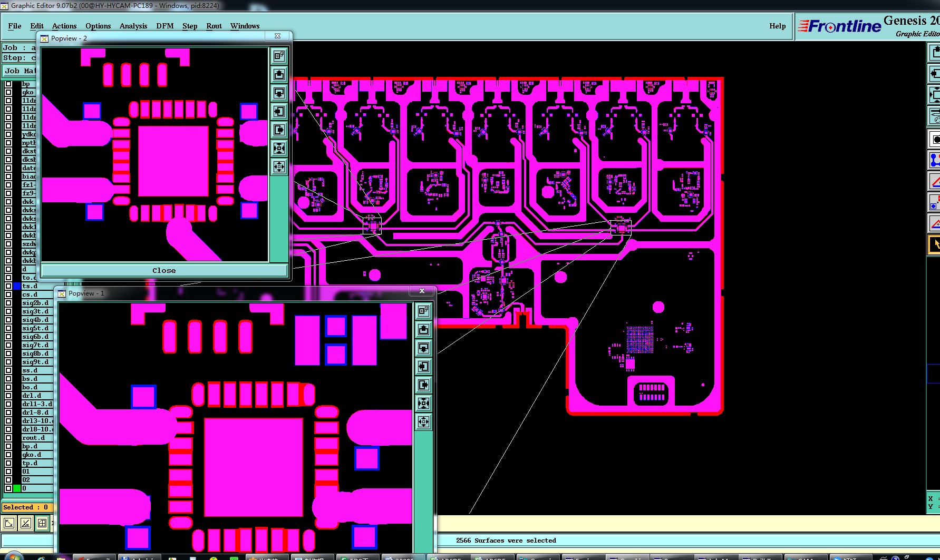Click blue color swatch of ts.d layer
This screenshot has width=940, height=560.
[17, 286]
